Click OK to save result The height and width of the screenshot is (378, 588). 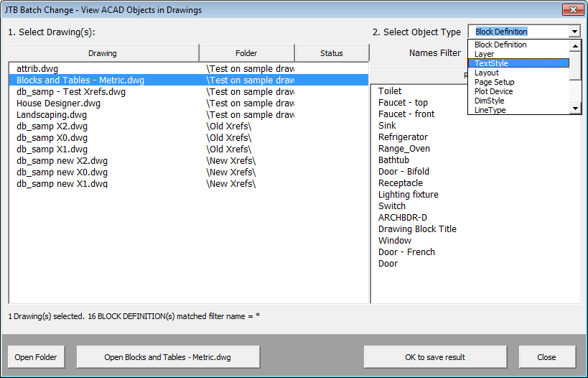[435, 357]
